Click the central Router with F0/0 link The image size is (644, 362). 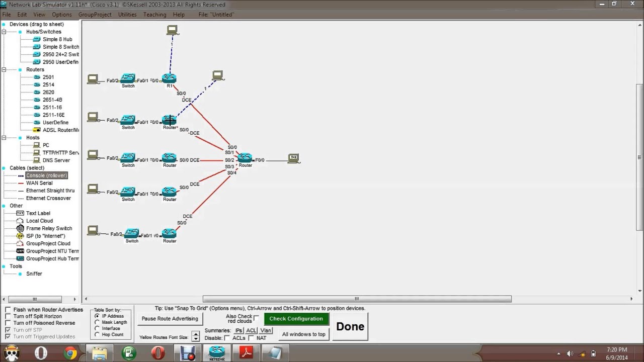(x=245, y=158)
